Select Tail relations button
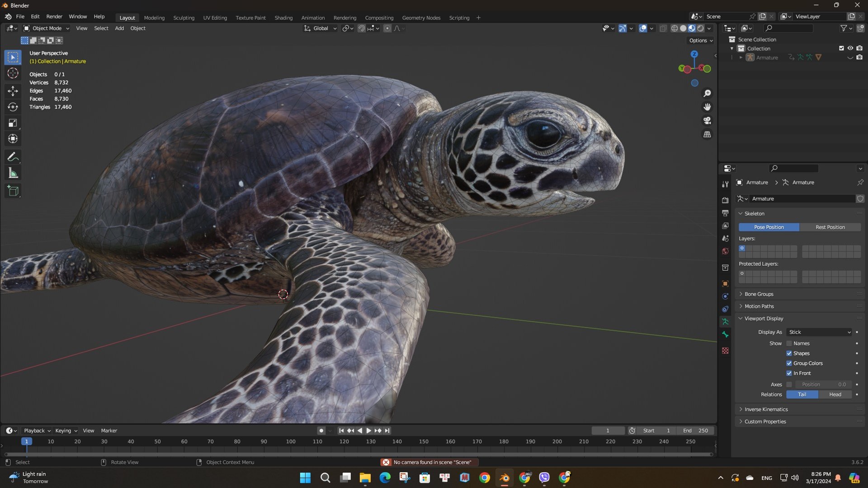 tap(802, 394)
